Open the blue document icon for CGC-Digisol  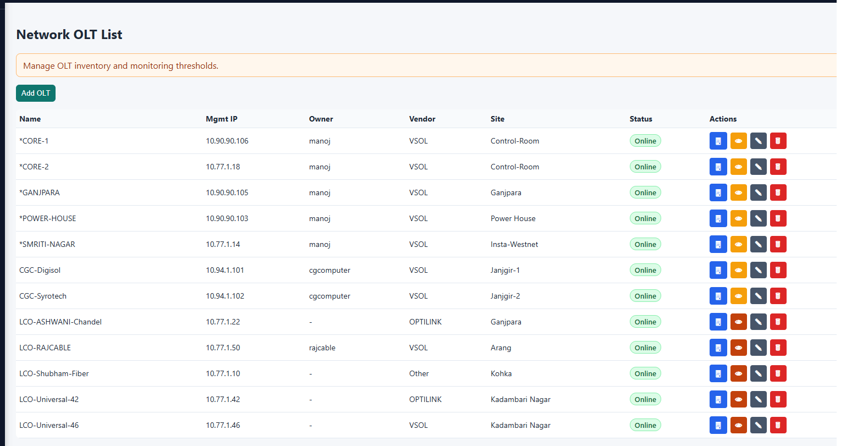coord(718,270)
